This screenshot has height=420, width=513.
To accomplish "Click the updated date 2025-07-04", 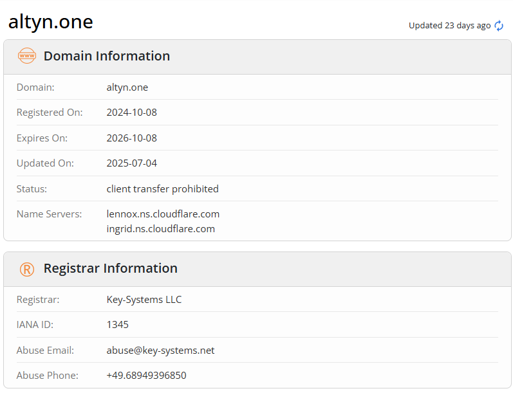I will click(132, 163).
